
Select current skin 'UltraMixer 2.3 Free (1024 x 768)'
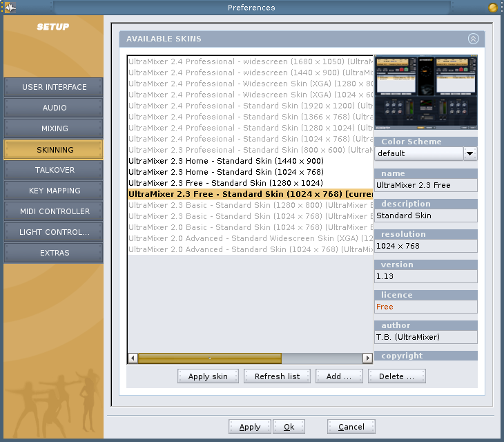pos(250,194)
